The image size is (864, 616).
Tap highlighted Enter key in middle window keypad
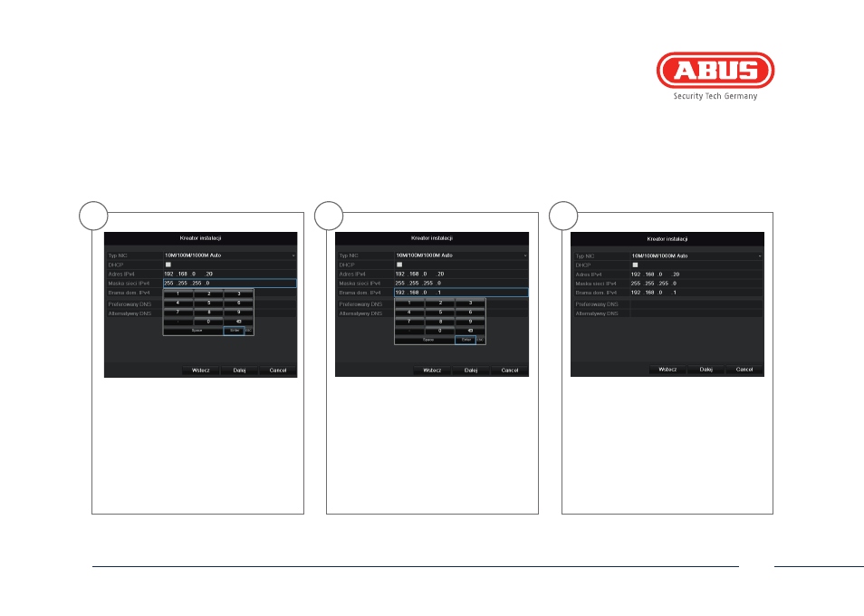tap(466, 340)
